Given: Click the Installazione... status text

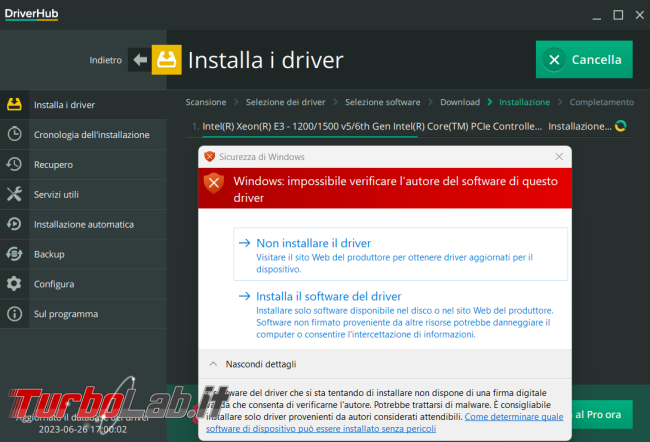Looking at the screenshot, I should [x=580, y=126].
